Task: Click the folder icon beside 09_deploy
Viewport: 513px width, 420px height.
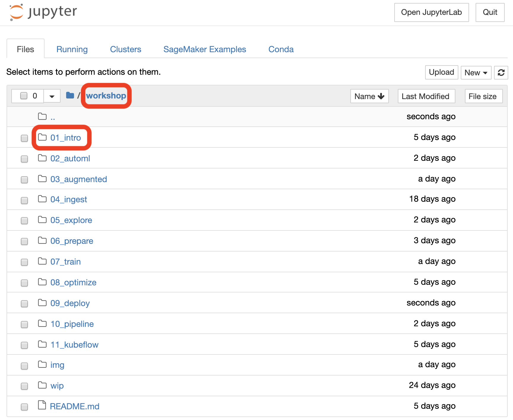Action: tap(42, 303)
